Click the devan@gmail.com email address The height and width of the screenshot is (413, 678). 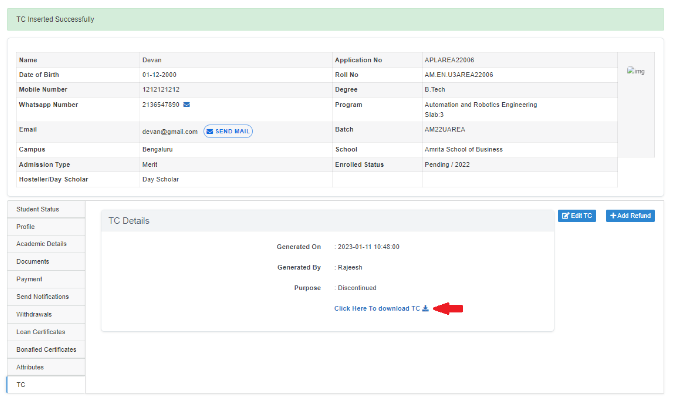pyautogui.click(x=169, y=131)
